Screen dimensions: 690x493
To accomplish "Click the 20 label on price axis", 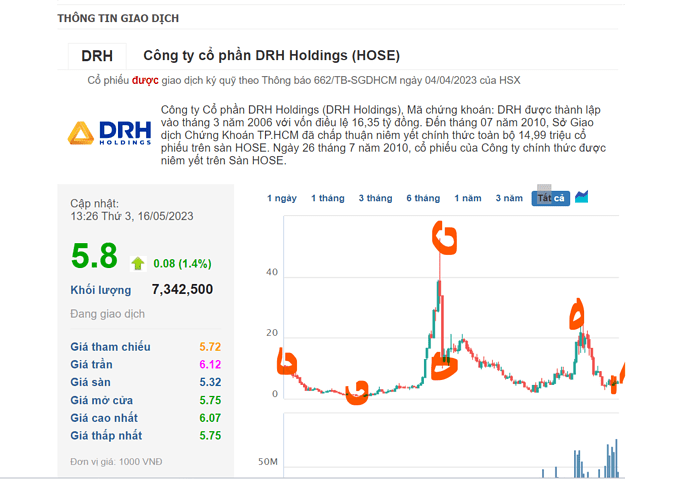I will coord(272,333).
